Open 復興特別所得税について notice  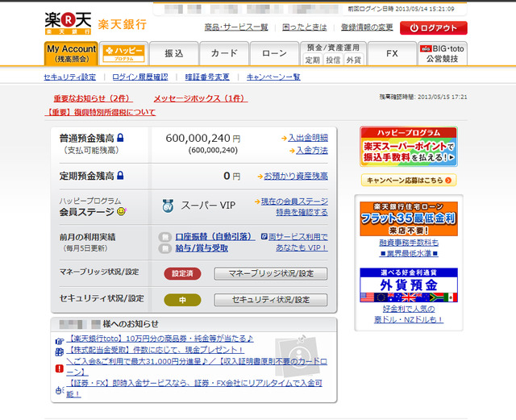point(100,112)
